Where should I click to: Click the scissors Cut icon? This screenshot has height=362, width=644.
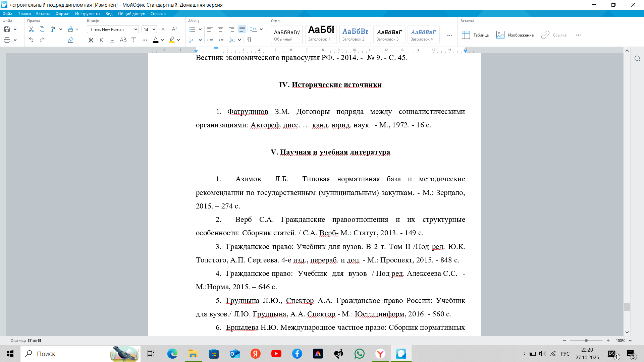coord(31,29)
